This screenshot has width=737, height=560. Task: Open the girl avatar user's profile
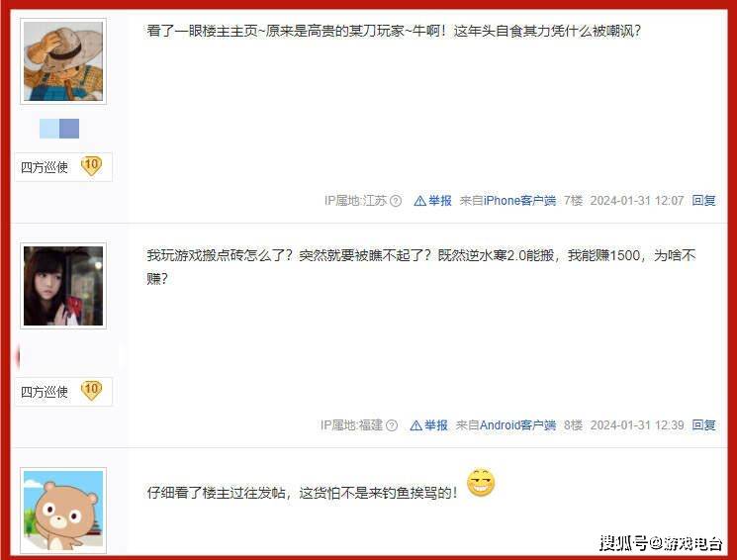tap(63, 286)
